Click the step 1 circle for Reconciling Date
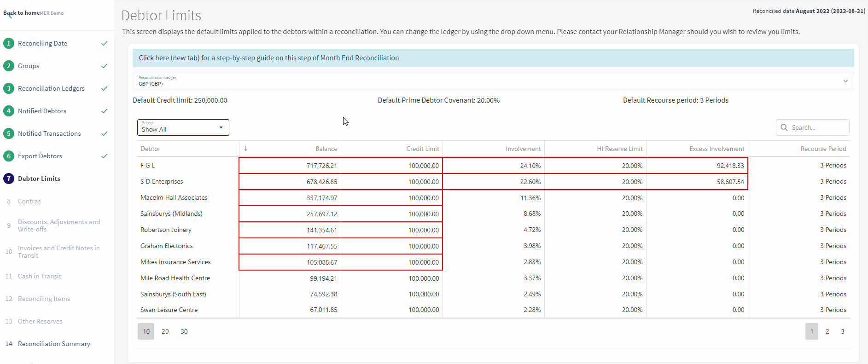The image size is (868, 364). pyautogui.click(x=8, y=43)
